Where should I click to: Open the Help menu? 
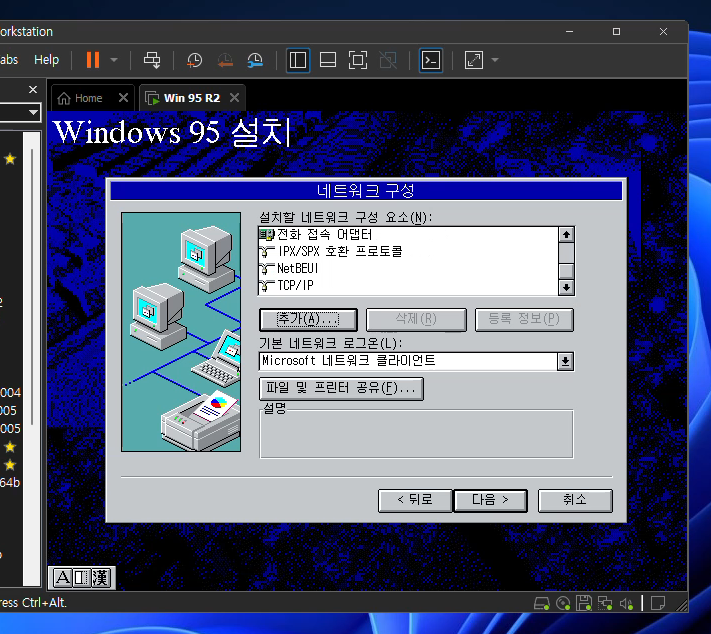(46, 59)
